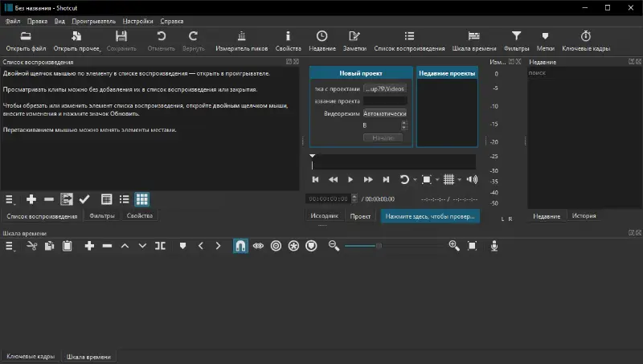Viewport: 643px width, 364px height.
Task: Click the timeline create marker icon
Action: (183, 246)
